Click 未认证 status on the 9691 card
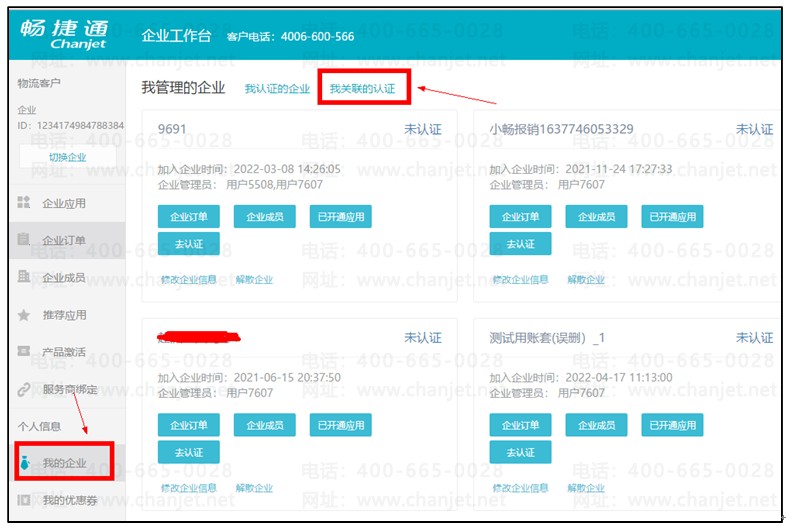 423,129
